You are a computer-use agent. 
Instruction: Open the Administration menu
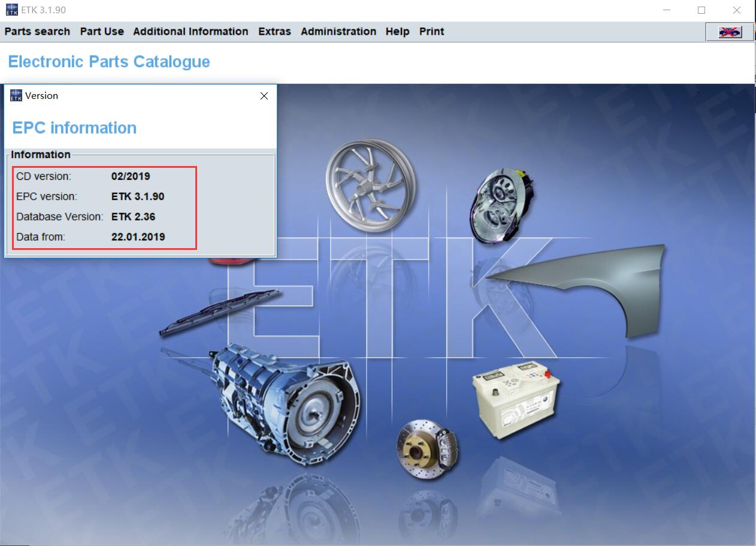coord(338,31)
